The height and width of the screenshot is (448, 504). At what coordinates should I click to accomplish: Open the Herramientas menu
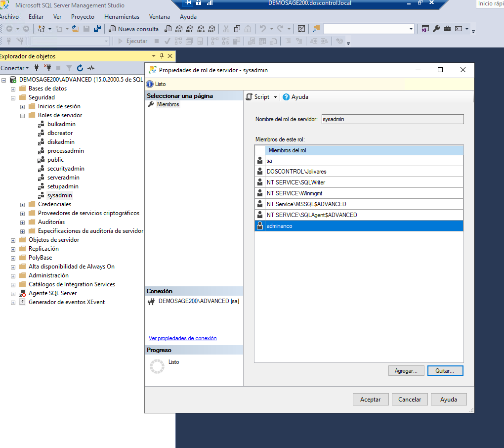coord(122,17)
